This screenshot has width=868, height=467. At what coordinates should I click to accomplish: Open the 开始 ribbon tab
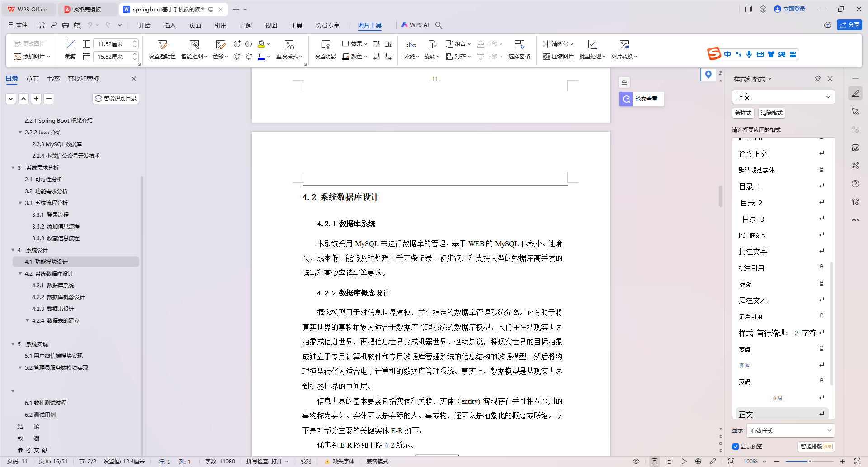pos(145,25)
